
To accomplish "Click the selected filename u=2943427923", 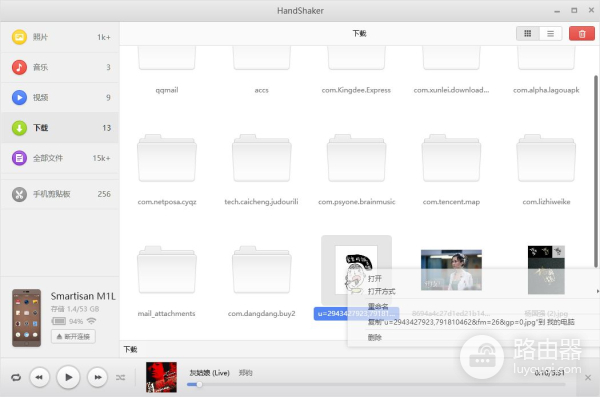I will coord(356,314).
